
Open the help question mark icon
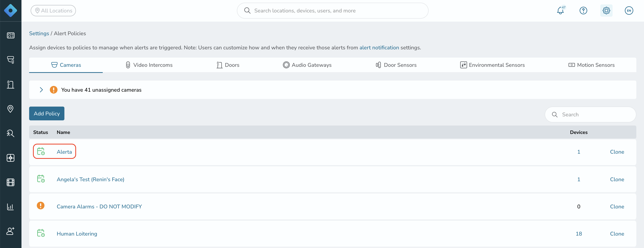coord(583,11)
